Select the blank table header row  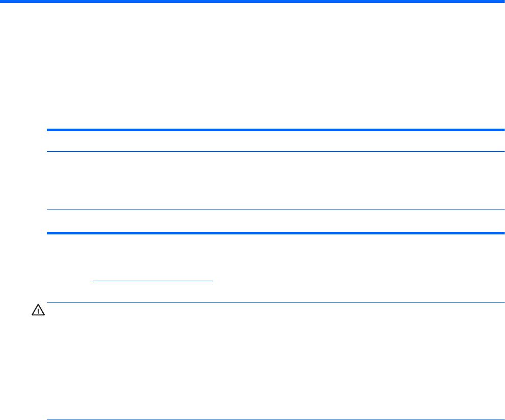(272, 141)
